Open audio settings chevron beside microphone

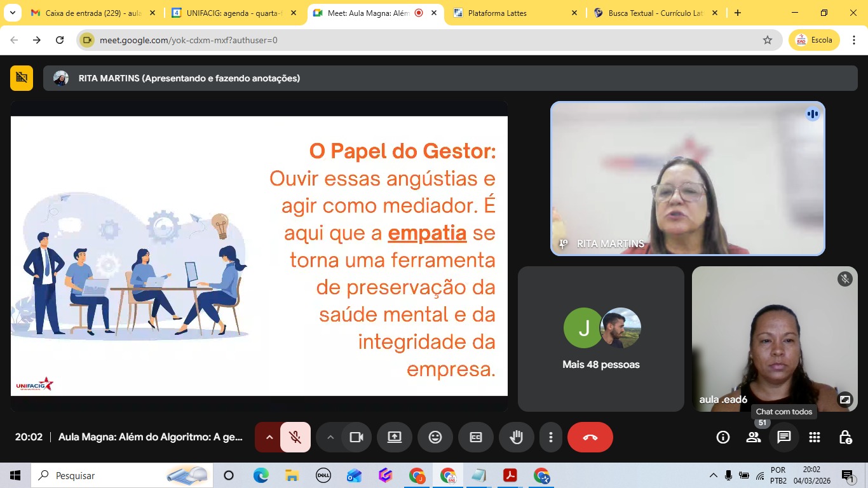269,437
